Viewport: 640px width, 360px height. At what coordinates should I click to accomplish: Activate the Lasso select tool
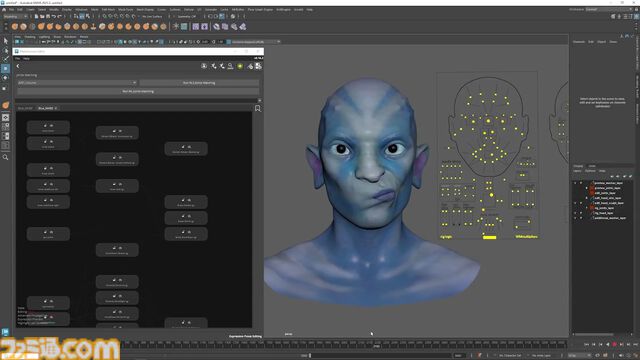6,50
